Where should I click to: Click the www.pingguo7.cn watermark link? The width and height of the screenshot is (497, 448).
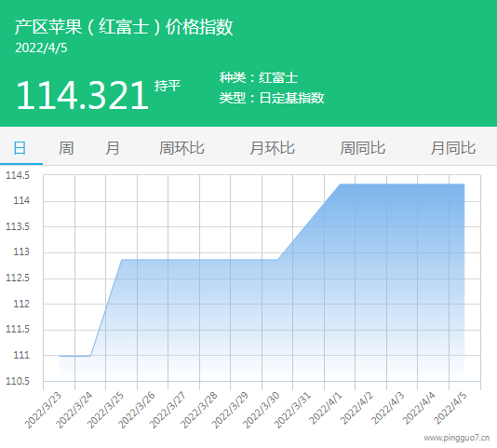pos(457,438)
